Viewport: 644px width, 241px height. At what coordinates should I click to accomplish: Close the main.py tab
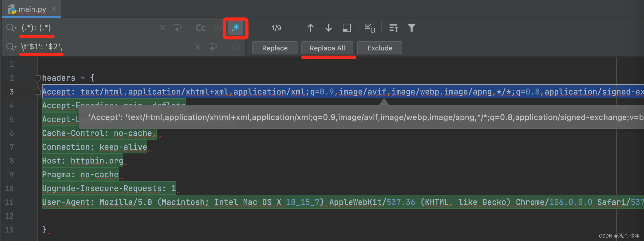coord(54,9)
